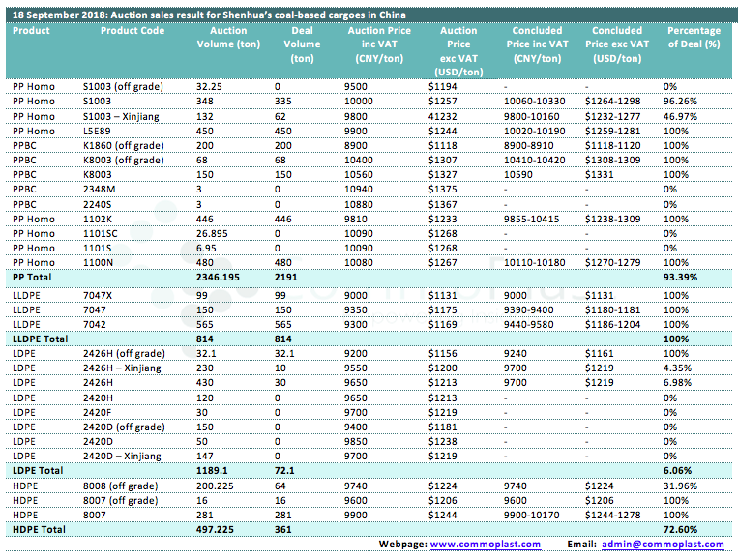The image size is (738, 560).
Task: Select the 'HDPE Total' row label
Action: (38, 530)
